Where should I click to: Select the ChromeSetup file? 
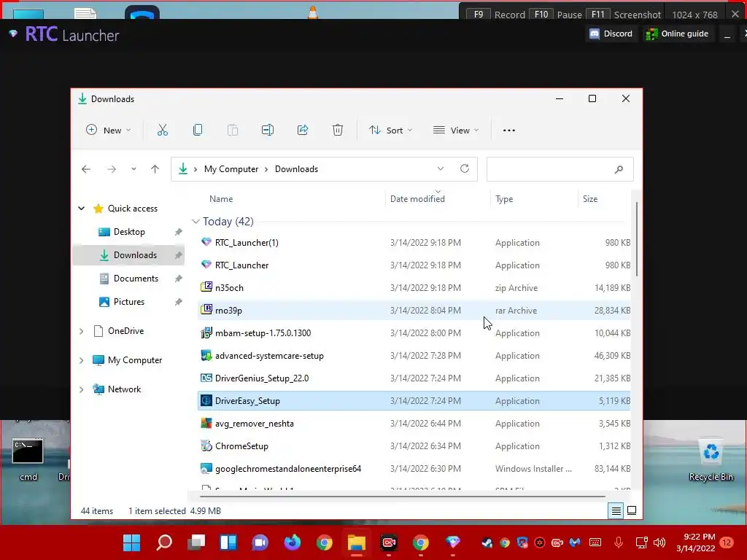[x=414, y=446]
